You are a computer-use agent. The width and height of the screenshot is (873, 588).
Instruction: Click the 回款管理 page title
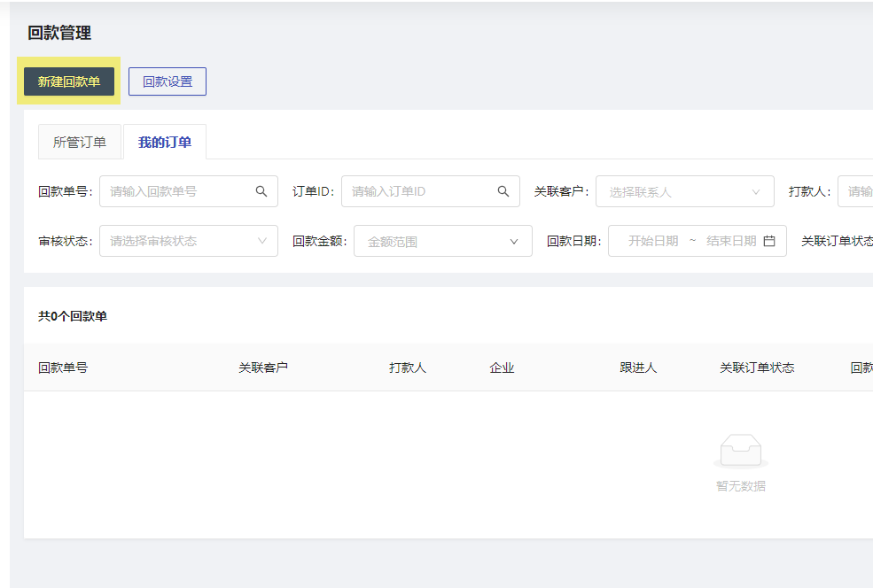point(59,33)
